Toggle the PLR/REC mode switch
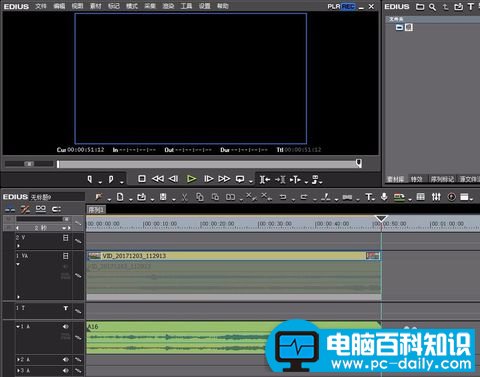The image size is (480, 377). click(341, 6)
